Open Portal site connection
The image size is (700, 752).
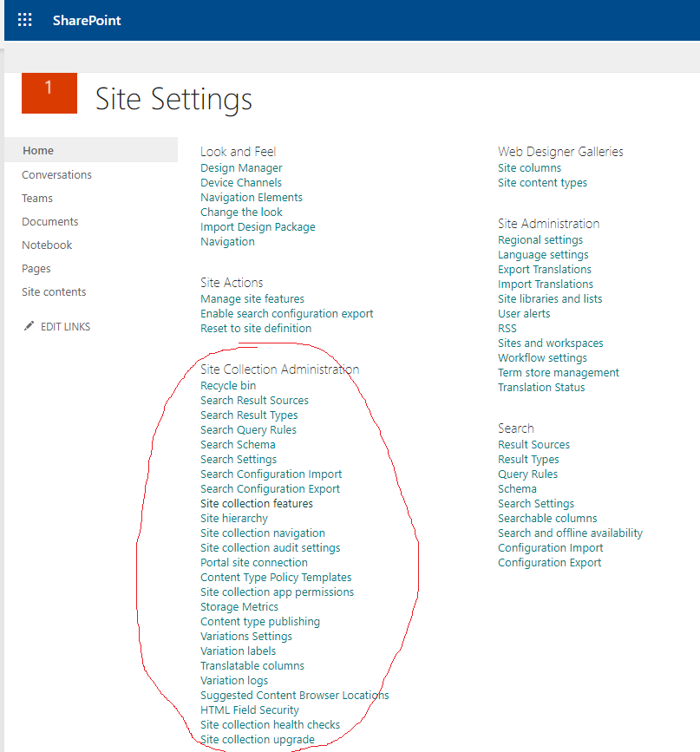point(254,563)
